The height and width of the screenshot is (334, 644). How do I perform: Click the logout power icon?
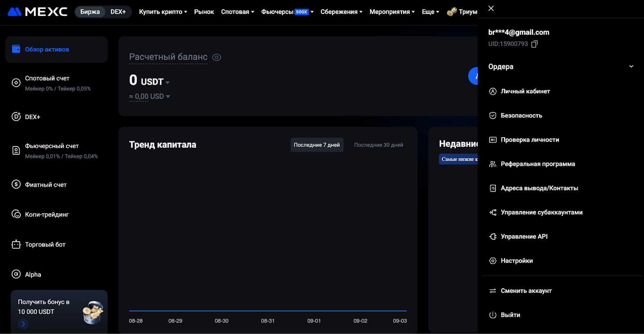pyautogui.click(x=493, y=315)
